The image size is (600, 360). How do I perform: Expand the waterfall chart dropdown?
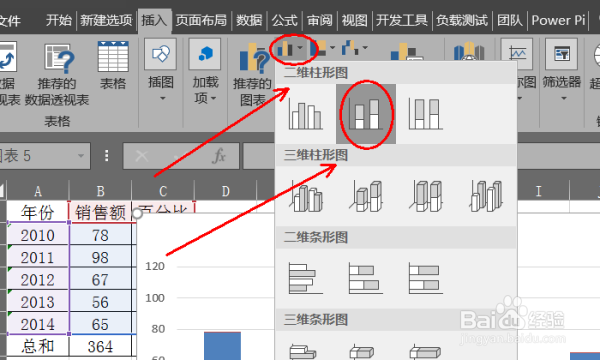(x=365, y=48)
